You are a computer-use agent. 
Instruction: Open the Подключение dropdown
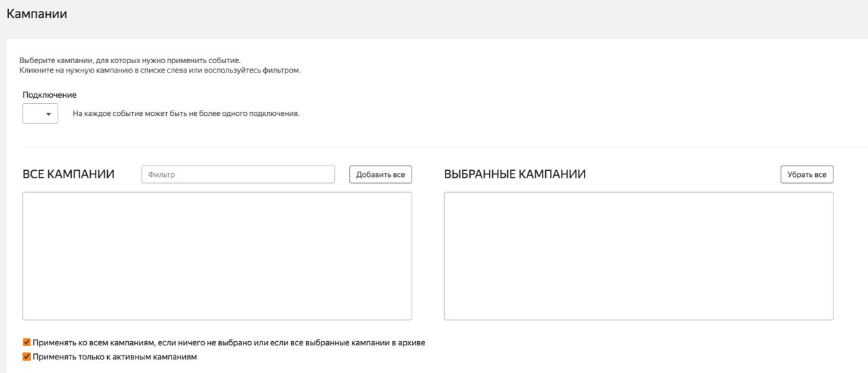coord(40,114)
